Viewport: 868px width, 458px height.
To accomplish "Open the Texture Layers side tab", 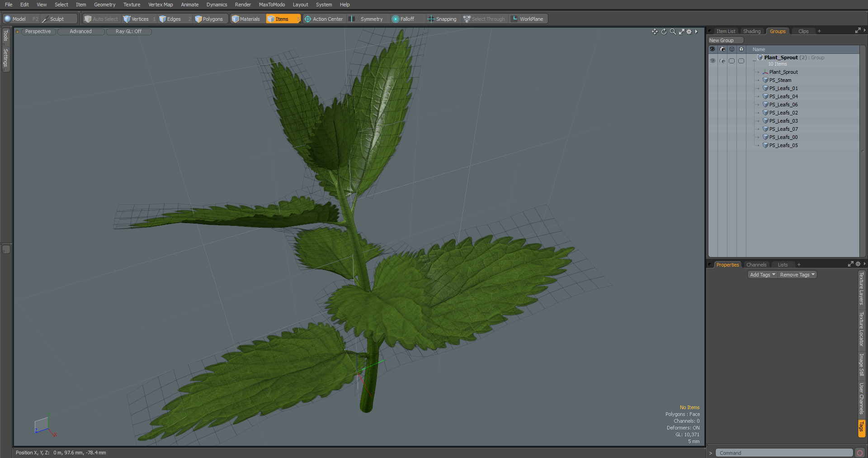I will (x=861, y=288).
